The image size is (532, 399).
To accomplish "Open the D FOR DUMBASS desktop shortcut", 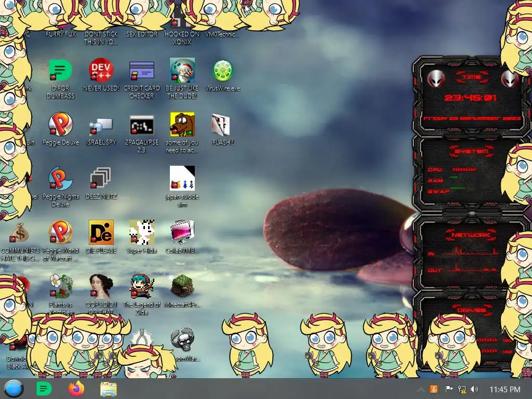I will pyautogui.click(x=60, y=71).
